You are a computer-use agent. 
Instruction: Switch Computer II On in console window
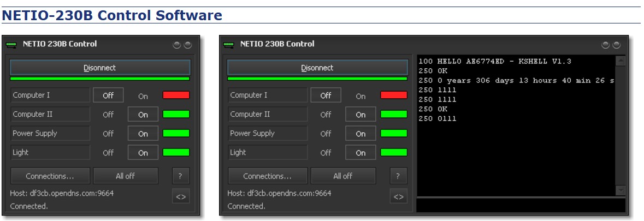click(361, 115)
